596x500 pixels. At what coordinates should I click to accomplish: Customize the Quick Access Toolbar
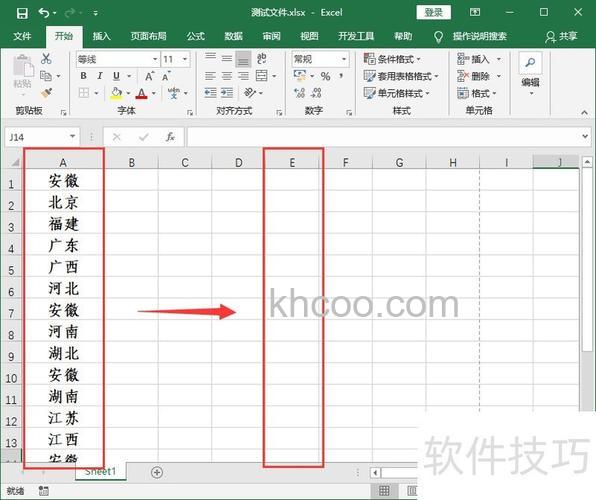(95, 14)
